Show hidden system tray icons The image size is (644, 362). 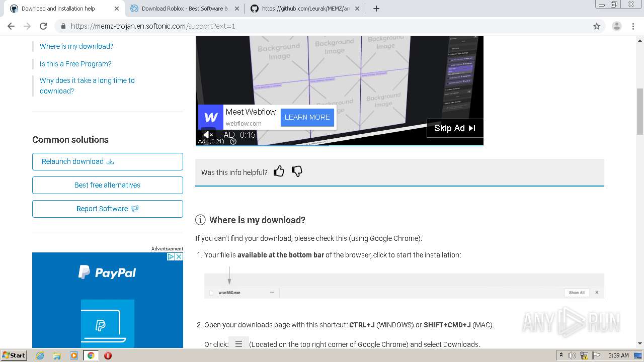point(561,355)
